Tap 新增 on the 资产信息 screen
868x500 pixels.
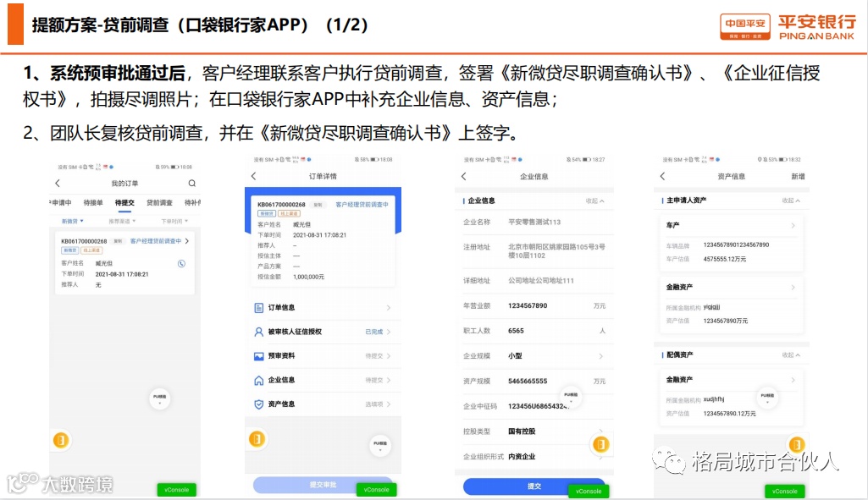(x=798, y=177)
